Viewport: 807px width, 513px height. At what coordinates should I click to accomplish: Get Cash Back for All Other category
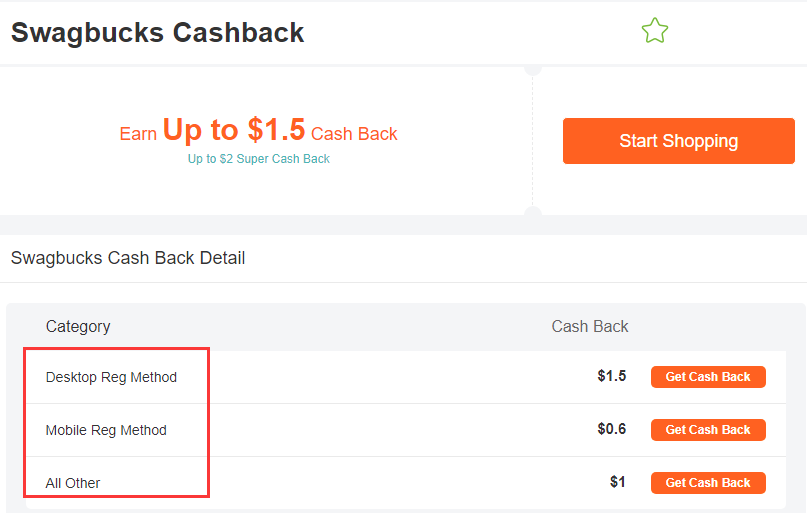pyautogui.click(x=708, y=483)
